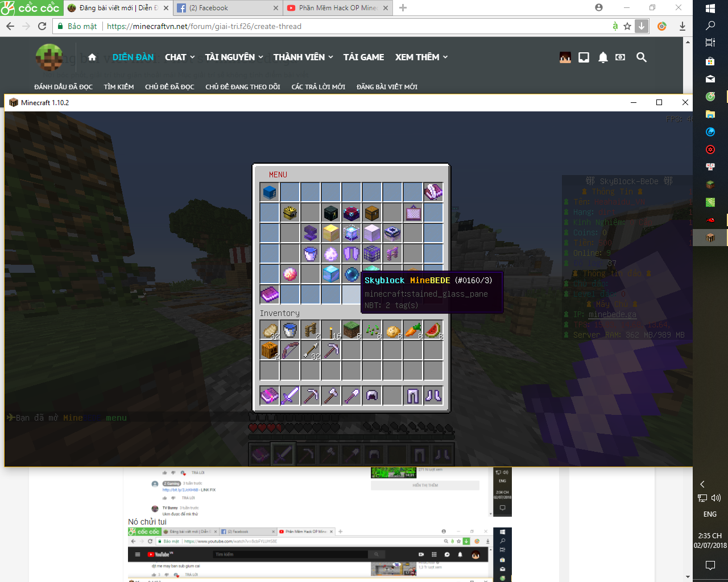
Task: Open the CHỦ ĐỀ ĐÃ ĐỌC link
Action: click(x=169, y=87)
